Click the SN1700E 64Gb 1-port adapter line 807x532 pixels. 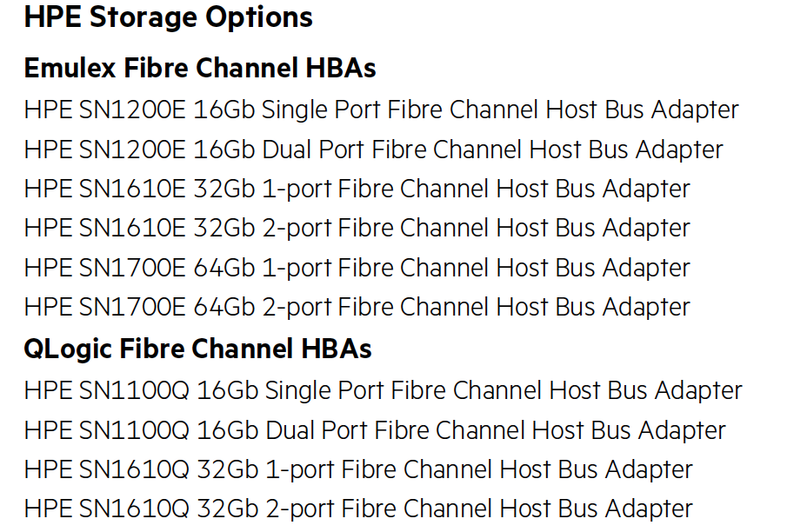coord(357,268)
